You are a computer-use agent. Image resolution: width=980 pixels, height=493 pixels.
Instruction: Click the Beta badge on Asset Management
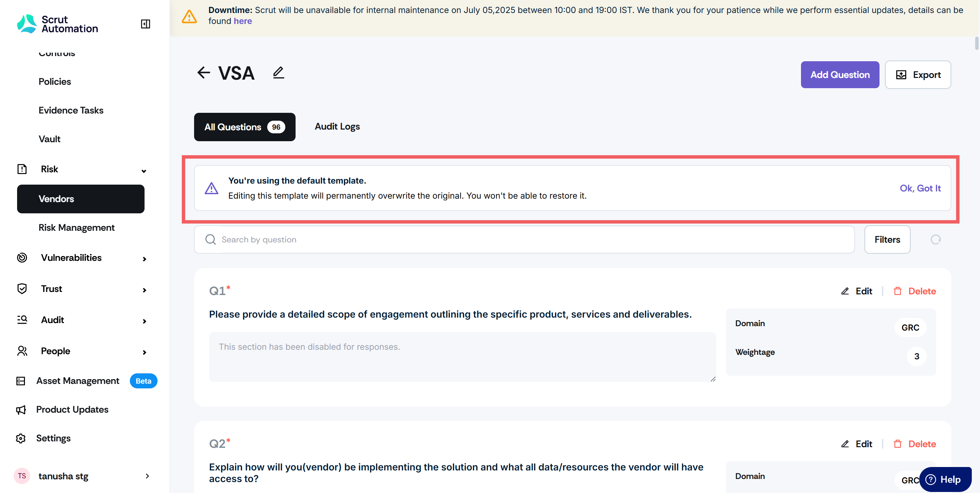click(144, 381)
